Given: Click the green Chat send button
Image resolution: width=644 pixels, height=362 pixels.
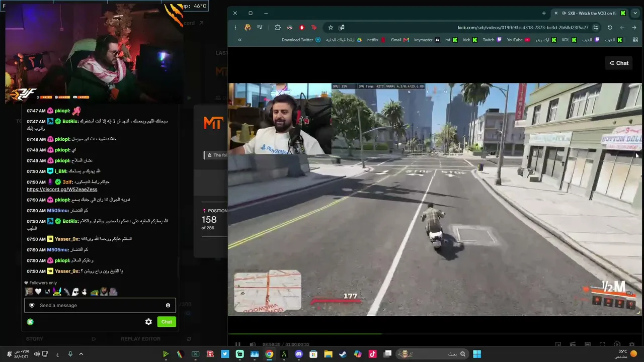Looking at the screenshot, I should (167, 322).
